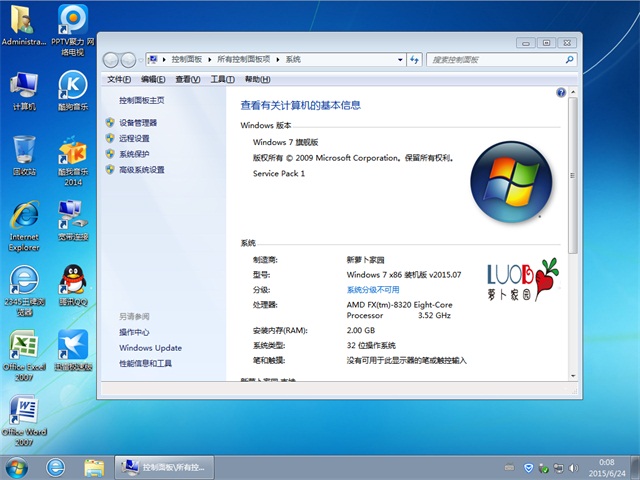The width and height of the screenshot is (640, 480).
Task: Select the AMD FX(tm)-8320 processor text
Action: (399, 310)
